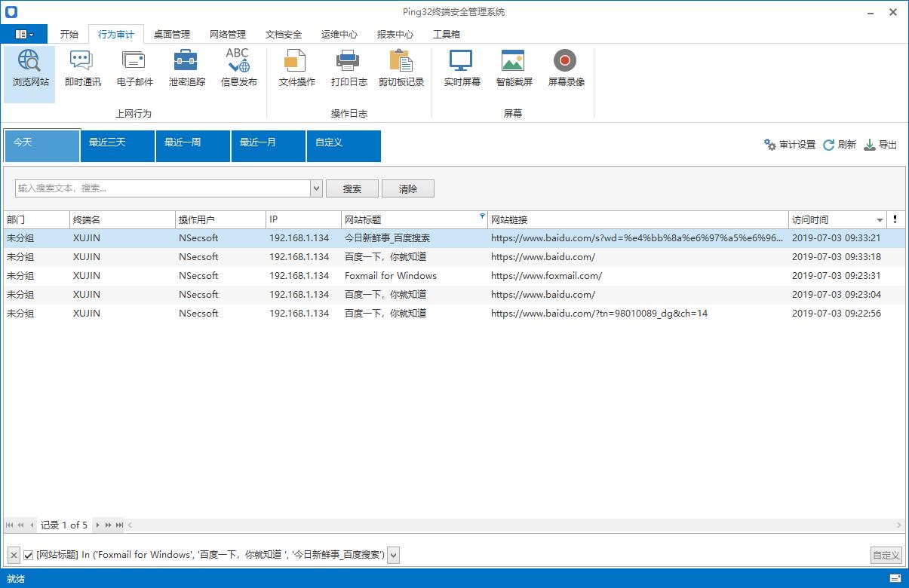The image size is (909, 588).
Task: Open the 打印日志 print log
Action: [x=349, y=69]
